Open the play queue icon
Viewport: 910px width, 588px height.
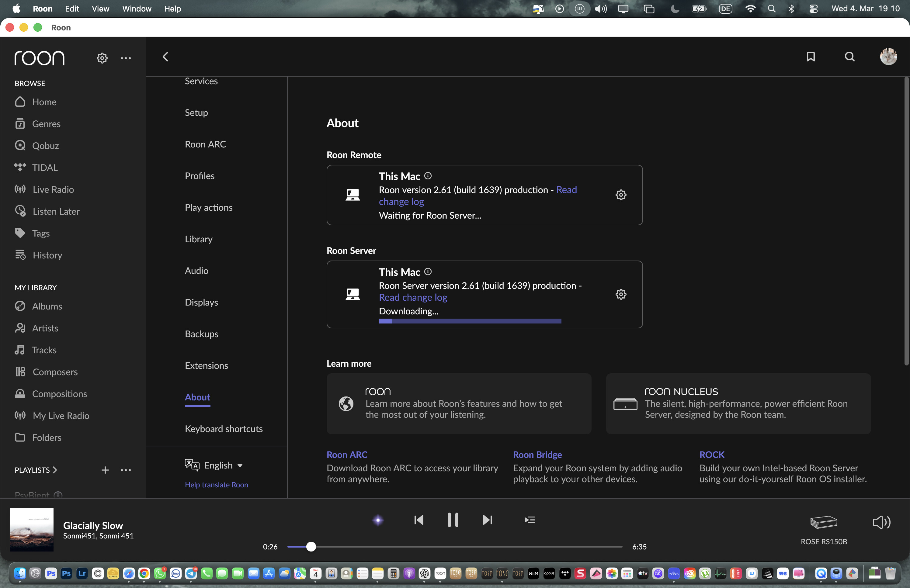pos(530,520)
